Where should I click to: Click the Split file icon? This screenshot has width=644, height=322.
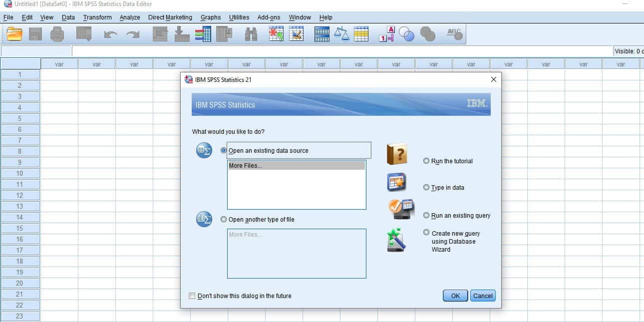pyautogui.click(x=322, y=34)
